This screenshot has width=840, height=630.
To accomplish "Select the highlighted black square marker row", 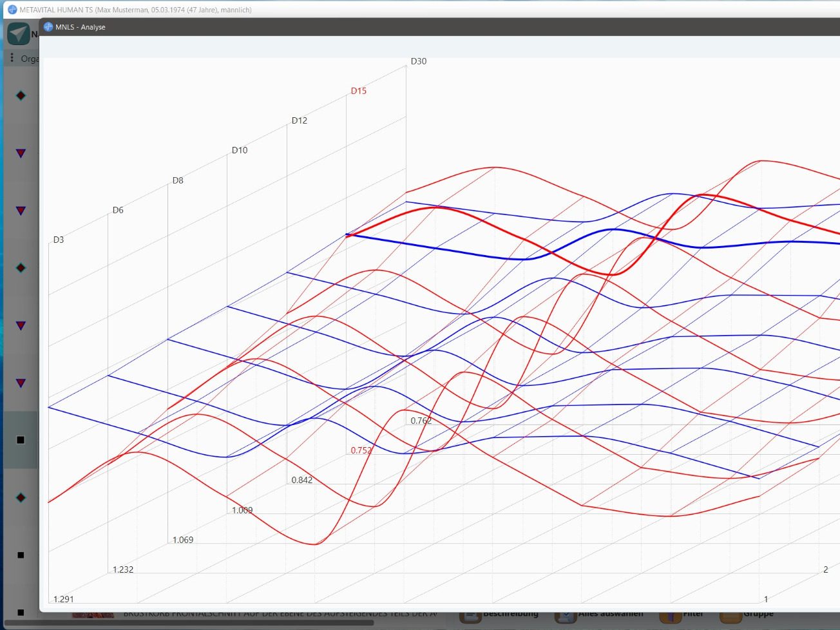I will pyautogui.click(x=21, y=440).
